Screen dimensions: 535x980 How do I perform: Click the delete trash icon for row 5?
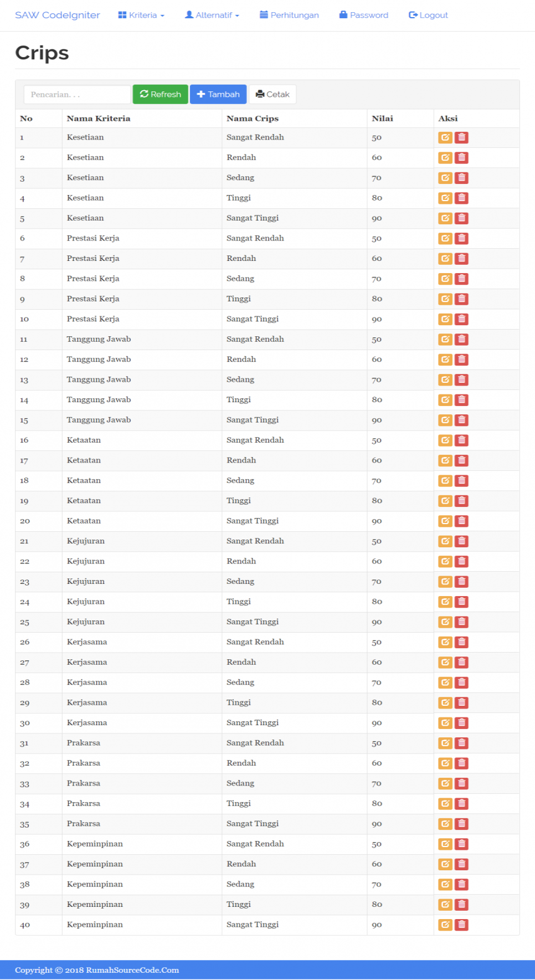pos(461,218)
